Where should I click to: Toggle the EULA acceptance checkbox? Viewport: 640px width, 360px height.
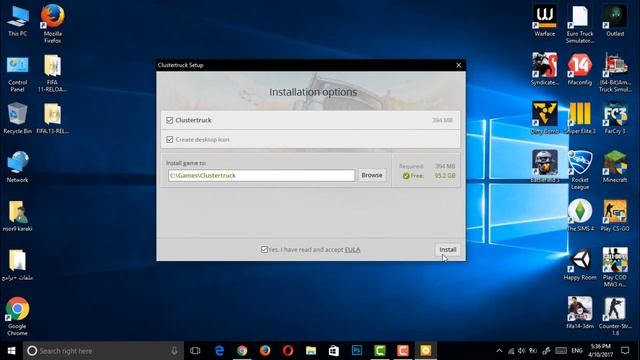point(264,249)
